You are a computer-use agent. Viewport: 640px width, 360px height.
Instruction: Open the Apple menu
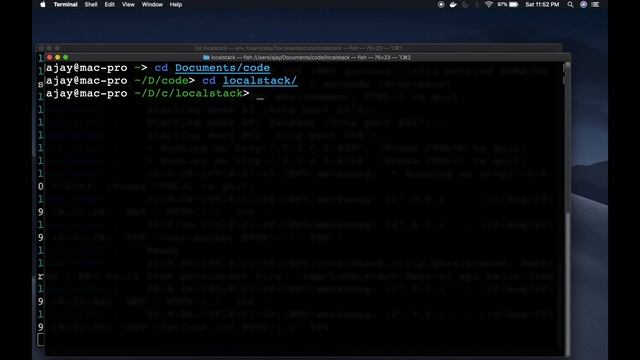tap(43, 4)
